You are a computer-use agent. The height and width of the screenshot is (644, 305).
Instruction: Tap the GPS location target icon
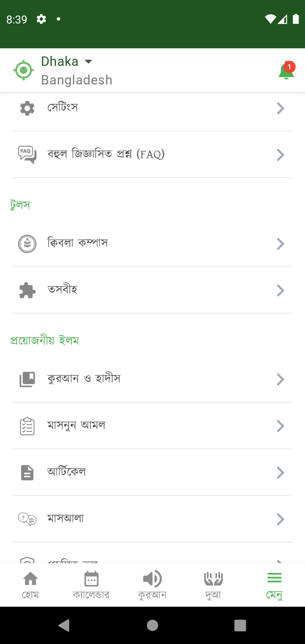tap(24, 70)
